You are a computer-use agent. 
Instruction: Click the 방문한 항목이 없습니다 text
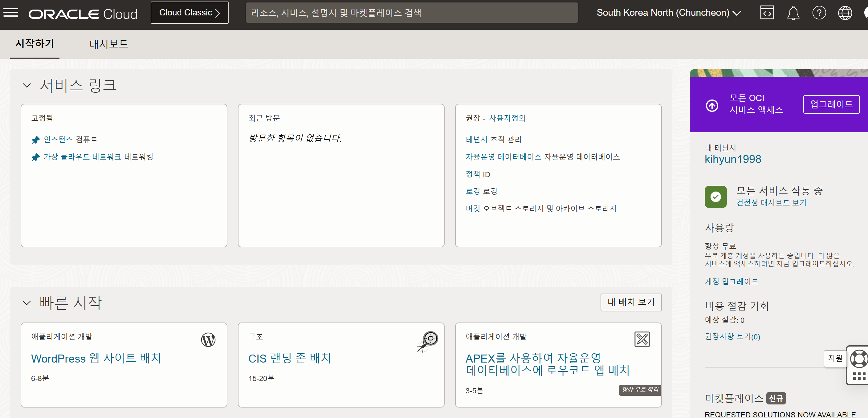[295, 138]
